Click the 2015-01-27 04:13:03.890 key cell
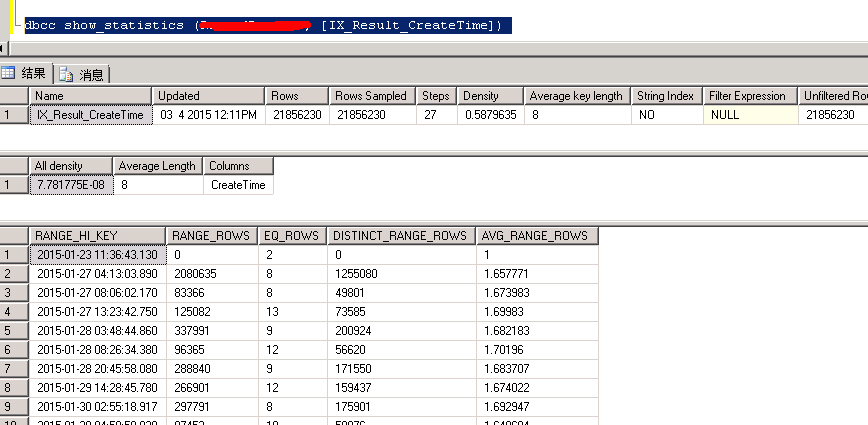This screenshot has height=425, width=868. pyautogui.click(x=97, y=274)
